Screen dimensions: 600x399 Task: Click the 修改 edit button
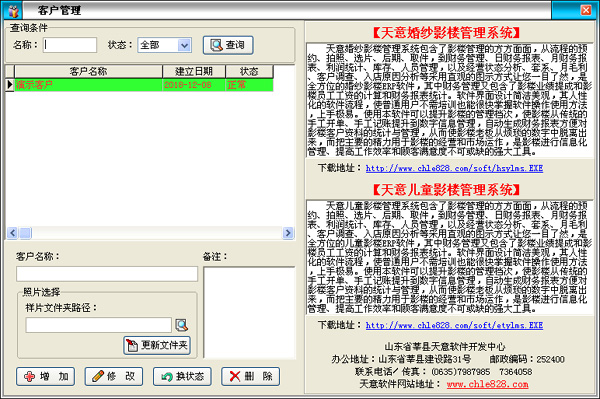(x=114, y=376)
